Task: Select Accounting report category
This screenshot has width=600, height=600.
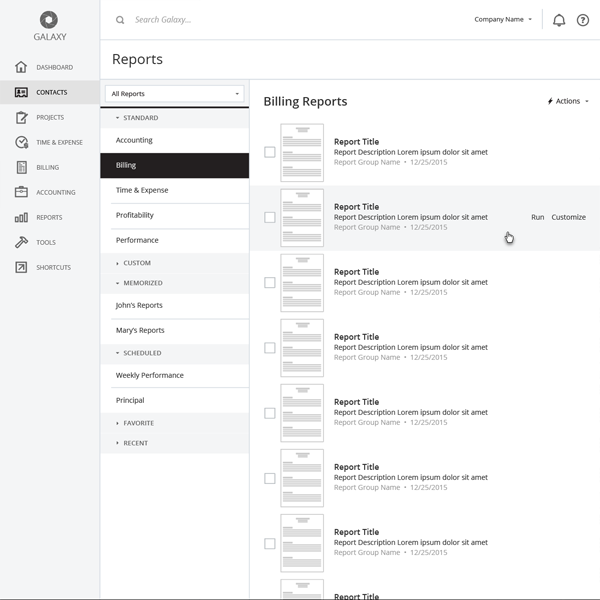Action: click(174, 140)
